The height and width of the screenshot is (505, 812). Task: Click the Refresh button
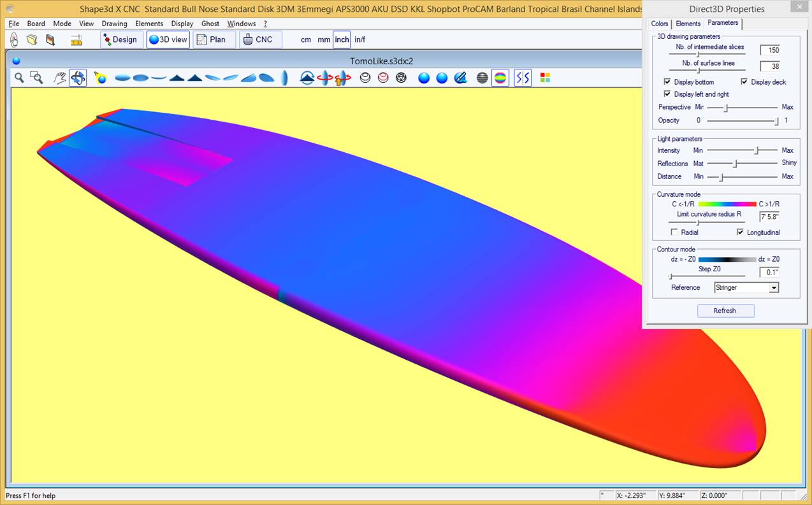(x=725, y=311)
